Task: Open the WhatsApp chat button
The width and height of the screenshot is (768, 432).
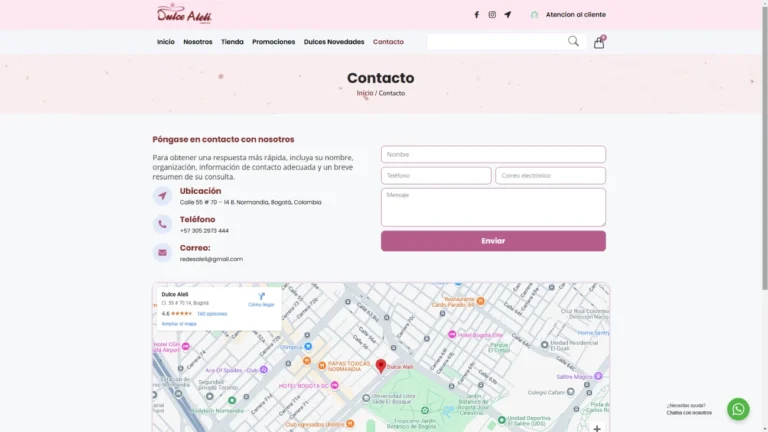Action: tap(738, 409)
